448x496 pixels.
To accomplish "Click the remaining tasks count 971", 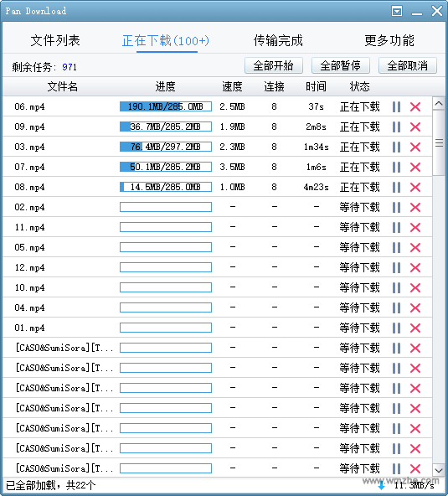I will click(x=70, y=67).
